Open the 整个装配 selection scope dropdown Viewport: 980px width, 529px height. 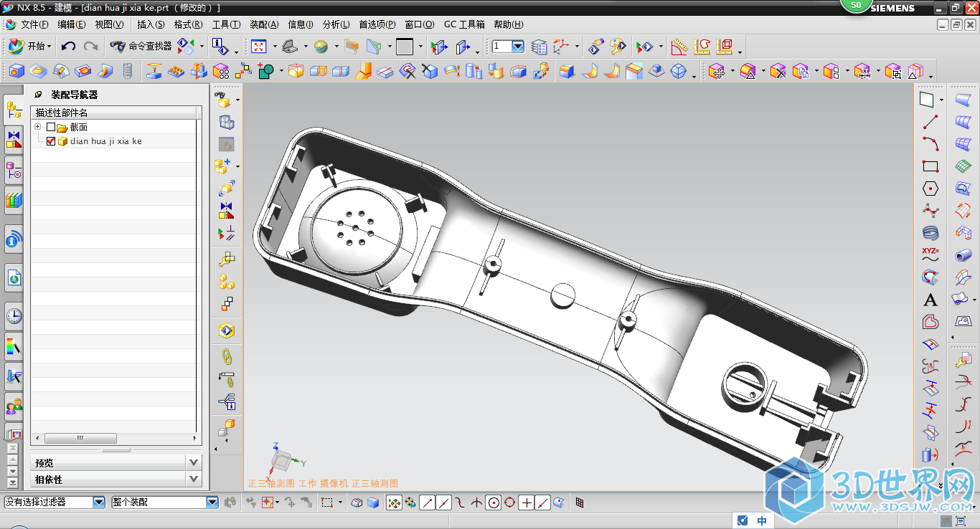[212, 502]
